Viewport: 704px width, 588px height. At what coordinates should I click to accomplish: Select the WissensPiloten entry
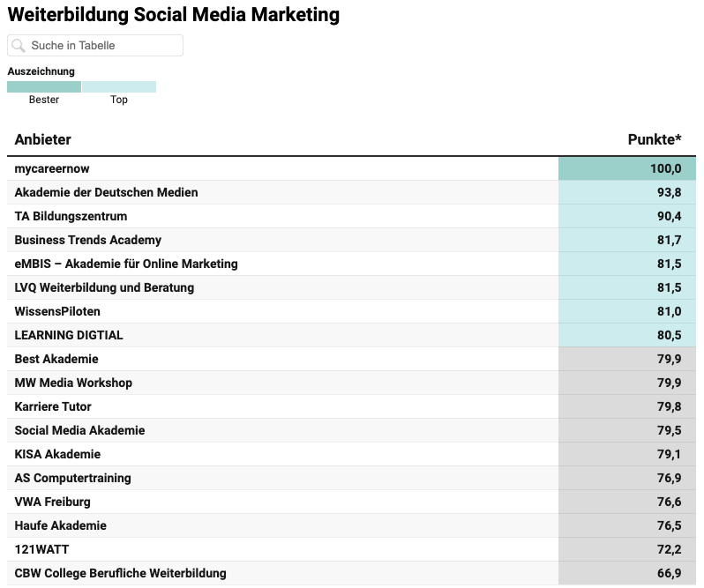pyautogui.click(x=57, y=311)
